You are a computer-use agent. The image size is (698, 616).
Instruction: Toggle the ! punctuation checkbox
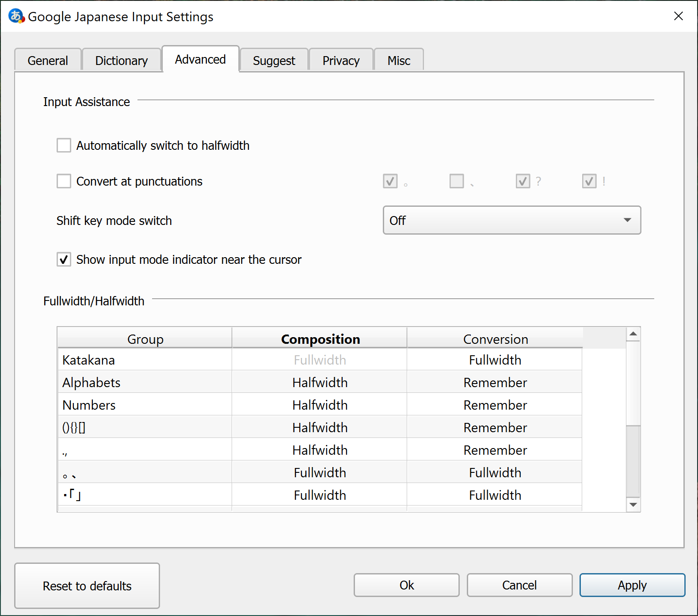(x=589, y=181)
